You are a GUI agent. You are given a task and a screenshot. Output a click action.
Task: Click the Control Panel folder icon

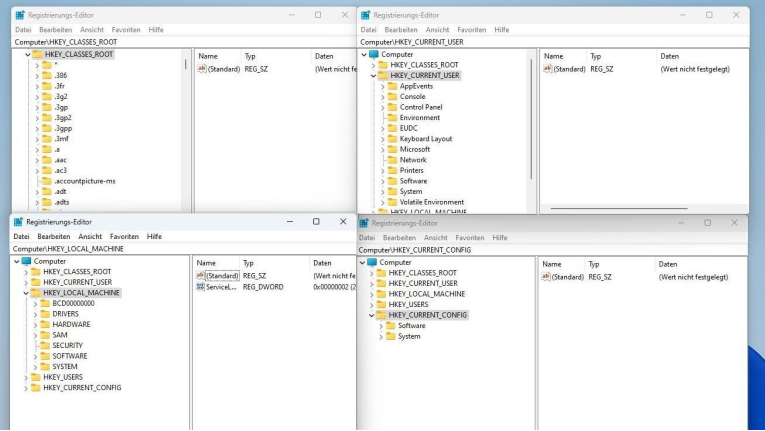[392, 107]
